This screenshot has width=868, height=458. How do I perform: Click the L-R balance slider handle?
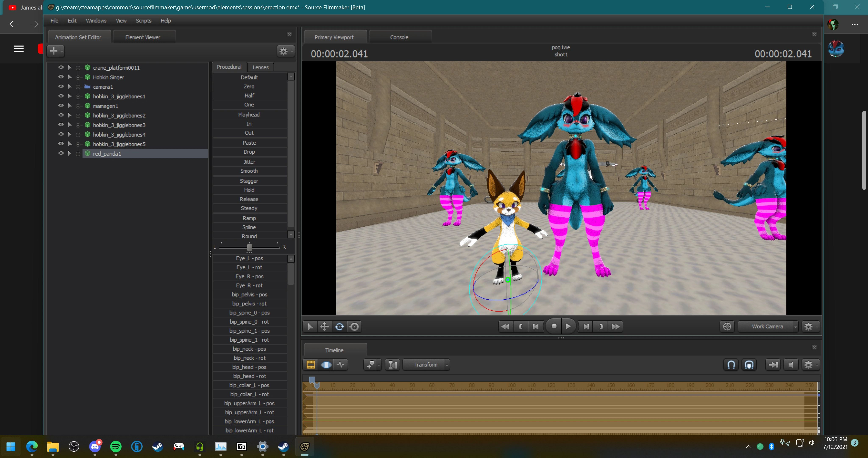(x=249, y=247)
